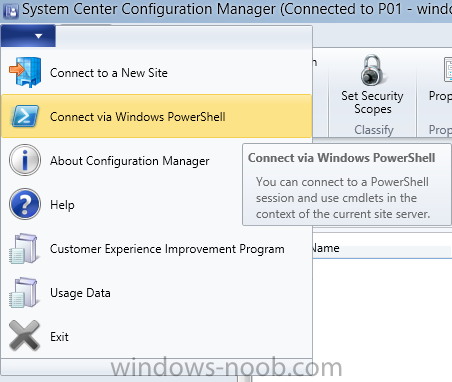Viewport: 452px width, 382px height.
Task: Click the Configuration Manager title bar icon
Action: [11, 11]
